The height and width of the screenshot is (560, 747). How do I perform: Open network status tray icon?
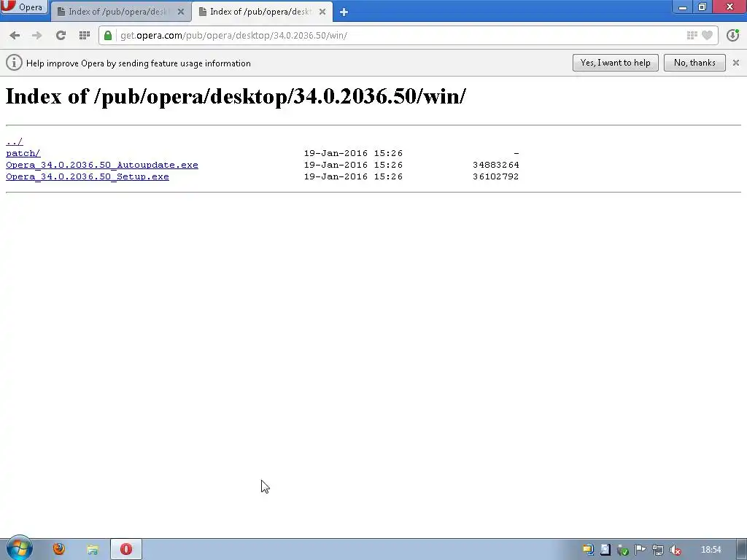coord(657,550)
